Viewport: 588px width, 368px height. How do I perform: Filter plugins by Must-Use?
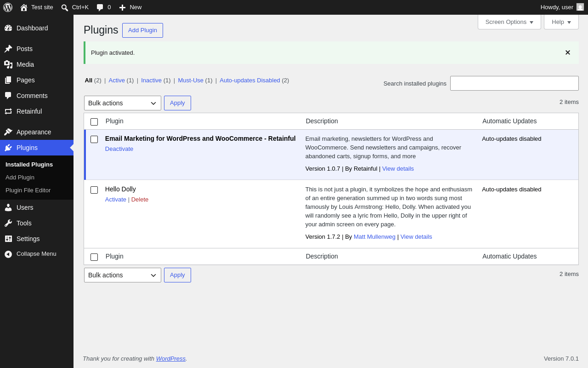coord(191,80)
